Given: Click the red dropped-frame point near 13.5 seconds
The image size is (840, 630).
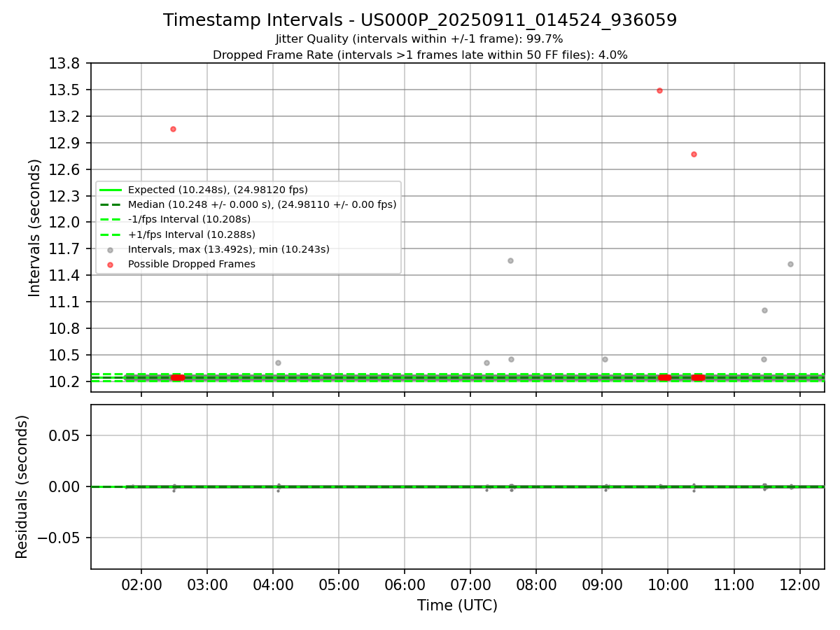Looking at the screenshot, I should point(659,90).
